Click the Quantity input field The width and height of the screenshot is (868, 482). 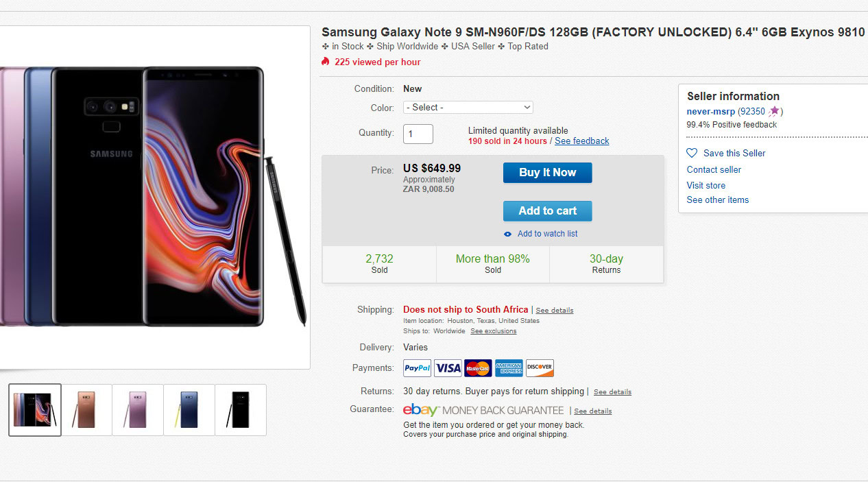[x=418, y=134]
